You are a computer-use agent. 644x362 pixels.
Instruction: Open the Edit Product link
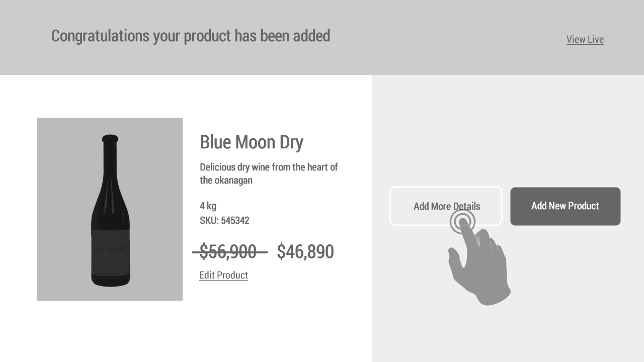click(223, 275)
